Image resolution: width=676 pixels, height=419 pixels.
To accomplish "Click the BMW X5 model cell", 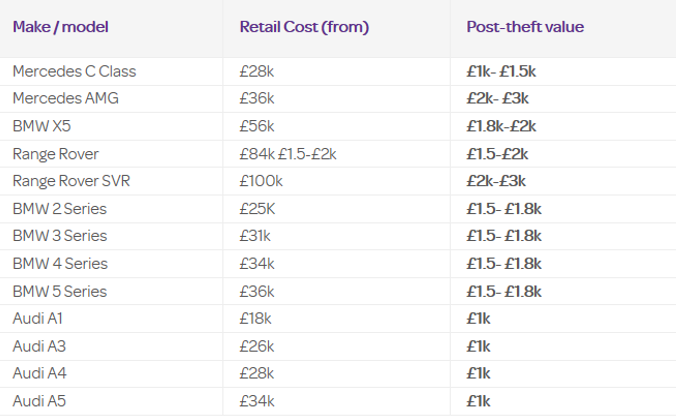I will pos(41,126).
